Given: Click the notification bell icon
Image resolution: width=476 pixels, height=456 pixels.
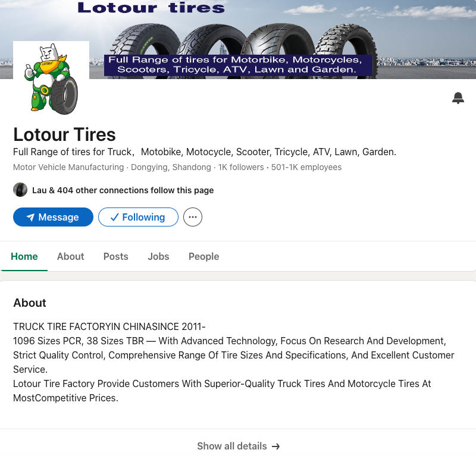Looking at the screenshot, I should (458, 98).
